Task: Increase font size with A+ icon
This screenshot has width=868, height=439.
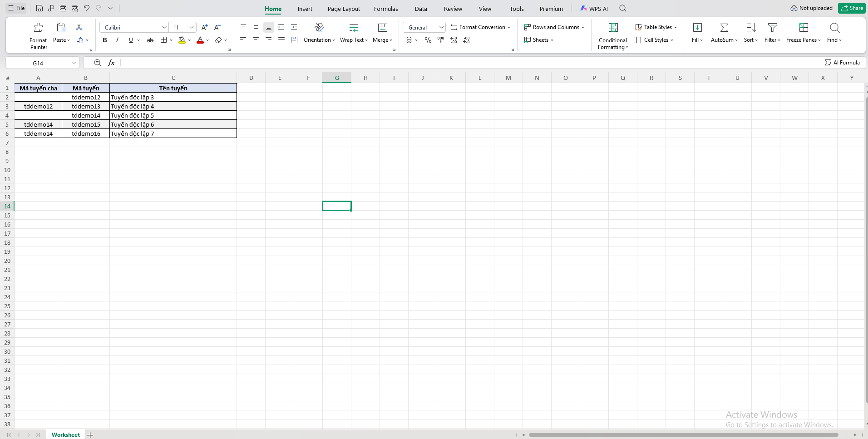Action: (204, 27)
